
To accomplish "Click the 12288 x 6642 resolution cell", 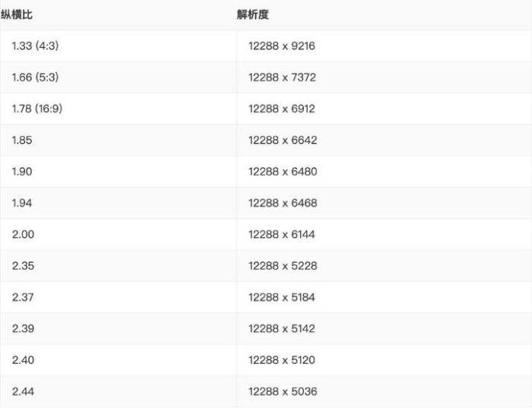I will point(283,140).
